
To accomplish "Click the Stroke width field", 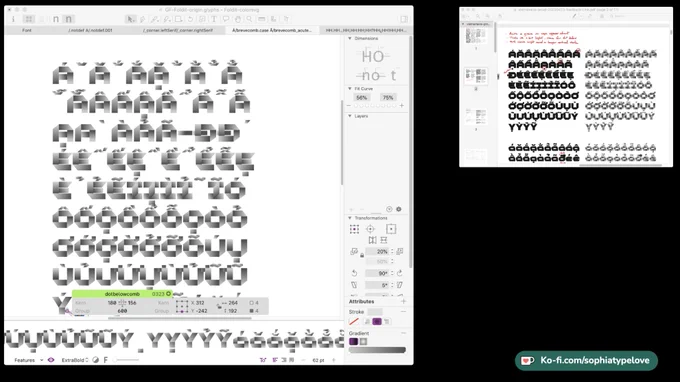I will [x=375, y=312].
